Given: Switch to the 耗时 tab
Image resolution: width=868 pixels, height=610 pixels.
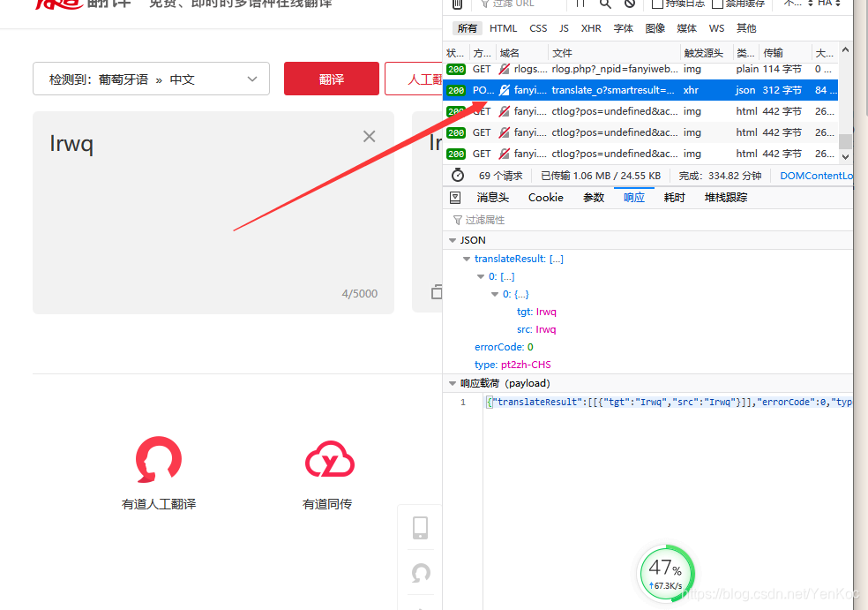Looking at the screenshot, I should 674,197.
